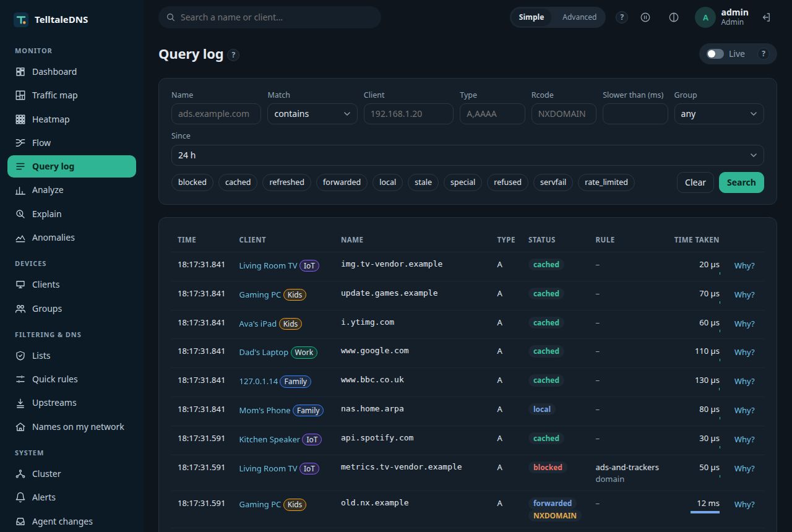Open the Groups people icon
Viewport: 792px width, 532px height.
point(20,309)
